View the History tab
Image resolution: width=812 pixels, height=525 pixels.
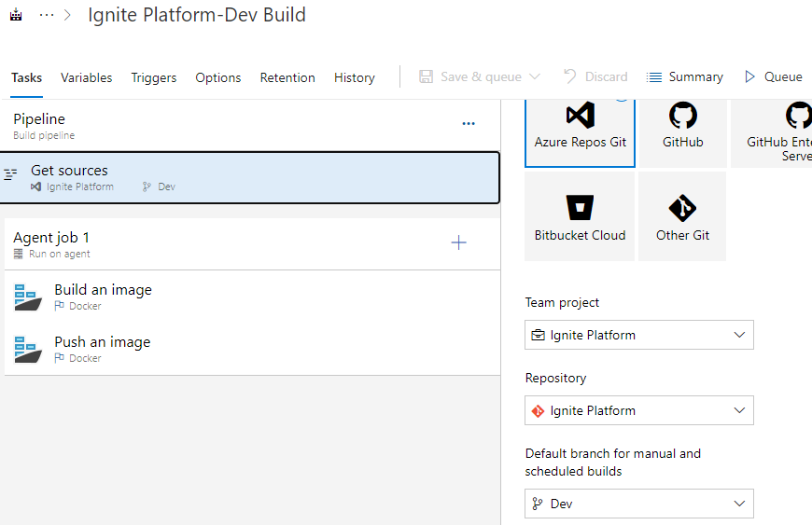(355, 77)
